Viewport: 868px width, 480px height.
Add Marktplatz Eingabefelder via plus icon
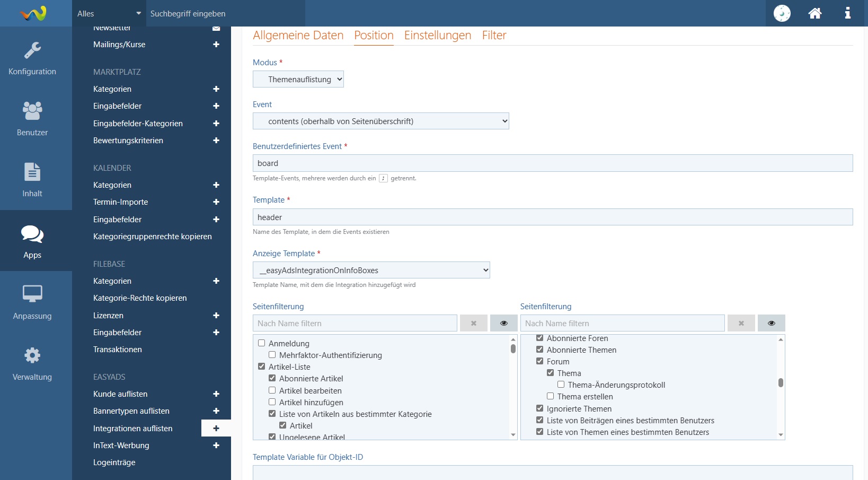216,106
